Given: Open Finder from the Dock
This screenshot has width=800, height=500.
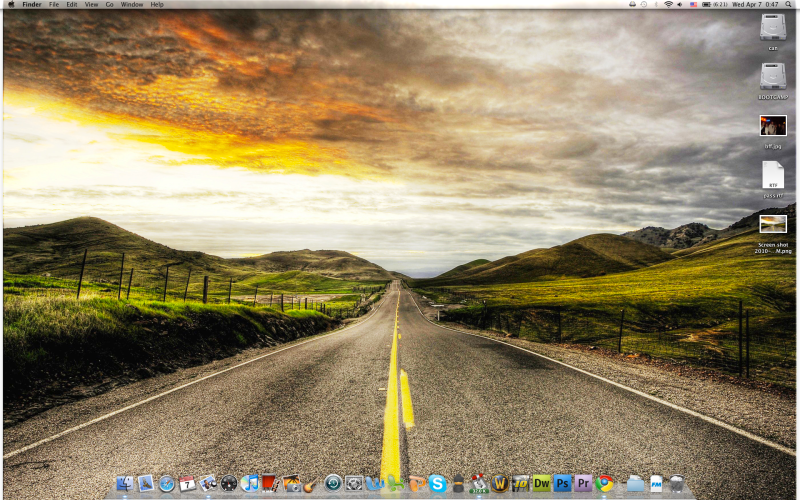Looking at the screenshot, I should (x=124, y=484).
